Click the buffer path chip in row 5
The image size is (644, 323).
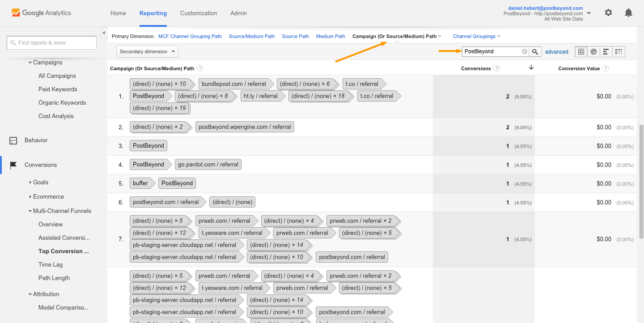(x=142, y=183)
